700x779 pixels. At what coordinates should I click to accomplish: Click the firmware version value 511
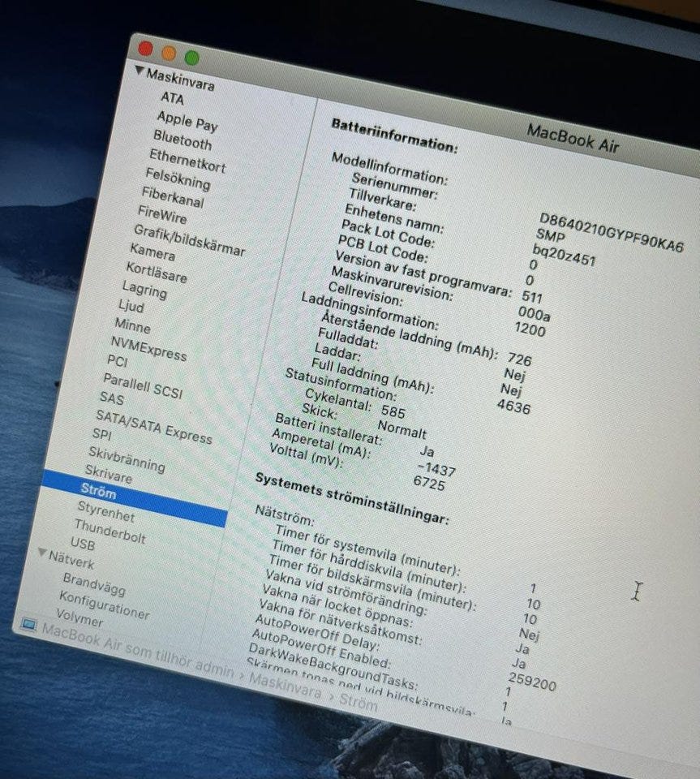tap(532, 297)
